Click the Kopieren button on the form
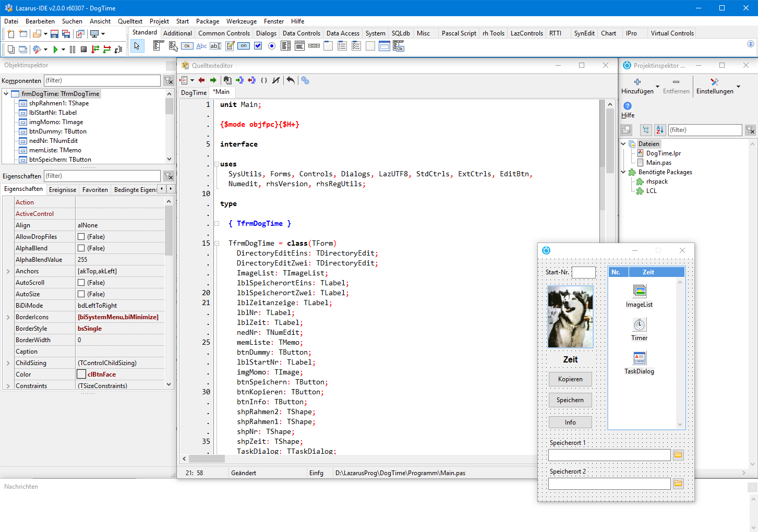This screenshot has width=758, height=532. 570,379
